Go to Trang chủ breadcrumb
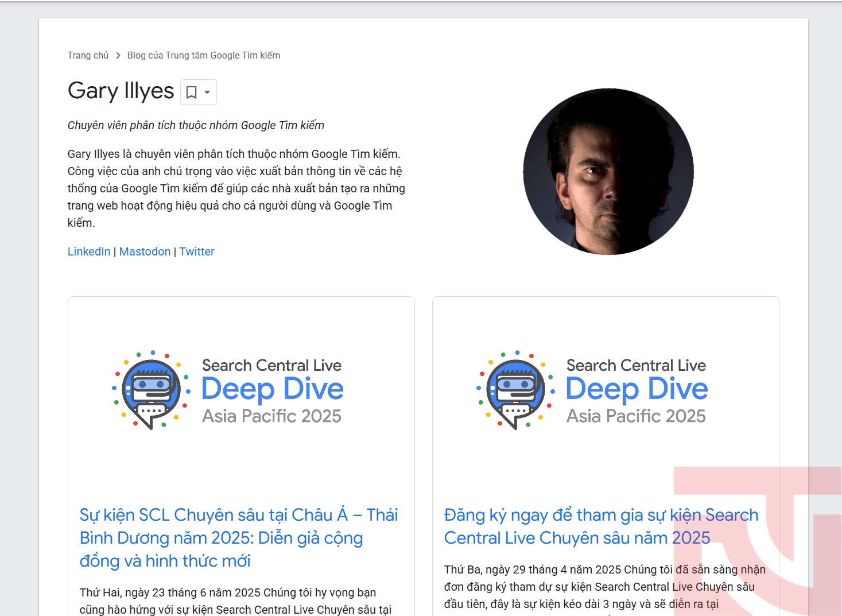842x616 pixels. pyautogui.click(x=88, y=55)
